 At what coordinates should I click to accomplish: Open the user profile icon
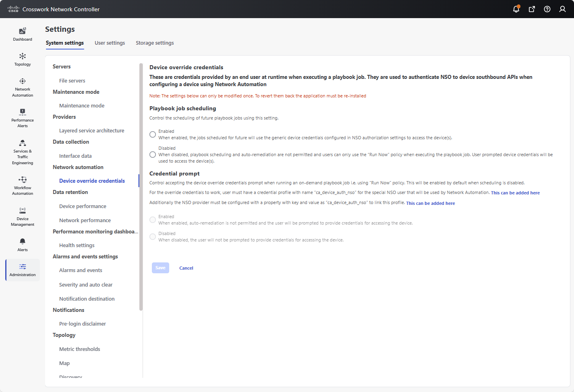pyautogui.click(x=562, y=9)
